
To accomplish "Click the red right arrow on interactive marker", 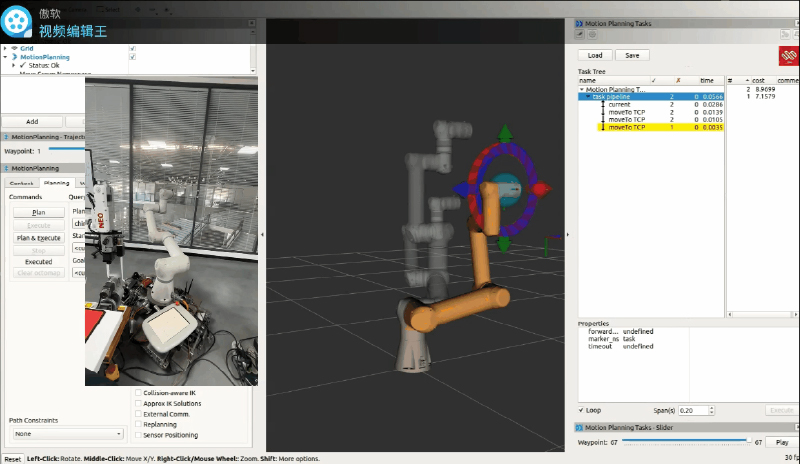I will [541, 189].
